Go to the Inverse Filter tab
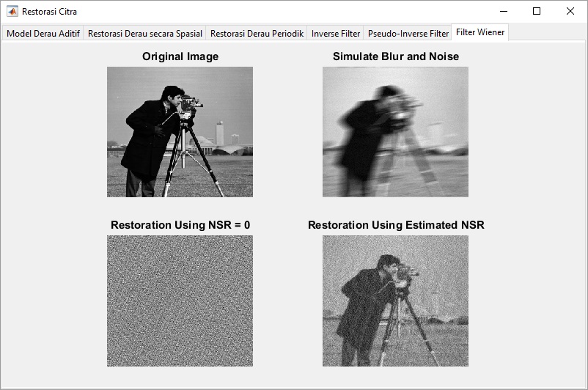The image size is (588, 390). click(336, 34)
